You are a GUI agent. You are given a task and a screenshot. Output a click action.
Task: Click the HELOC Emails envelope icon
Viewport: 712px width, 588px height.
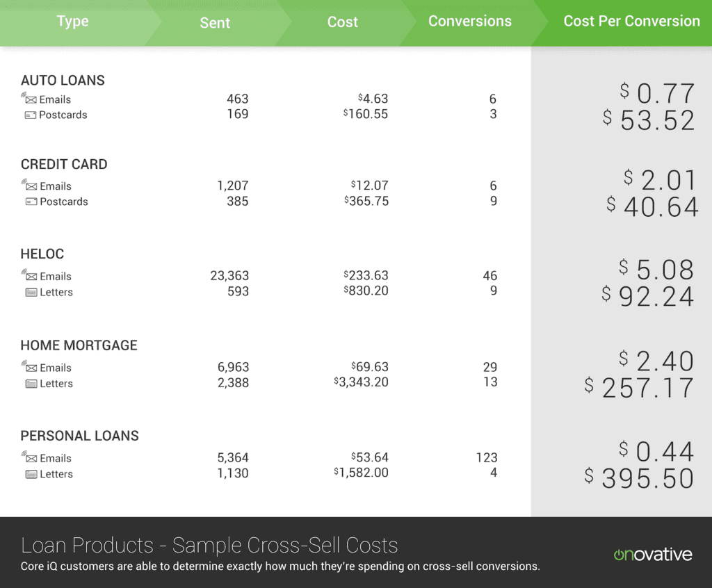tap(29, 276)
